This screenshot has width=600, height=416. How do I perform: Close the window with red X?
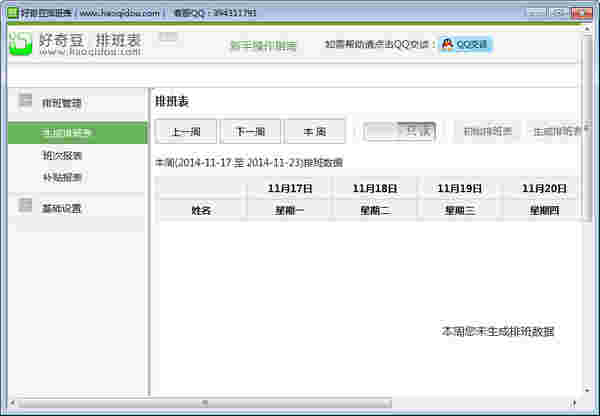(581, 13)
